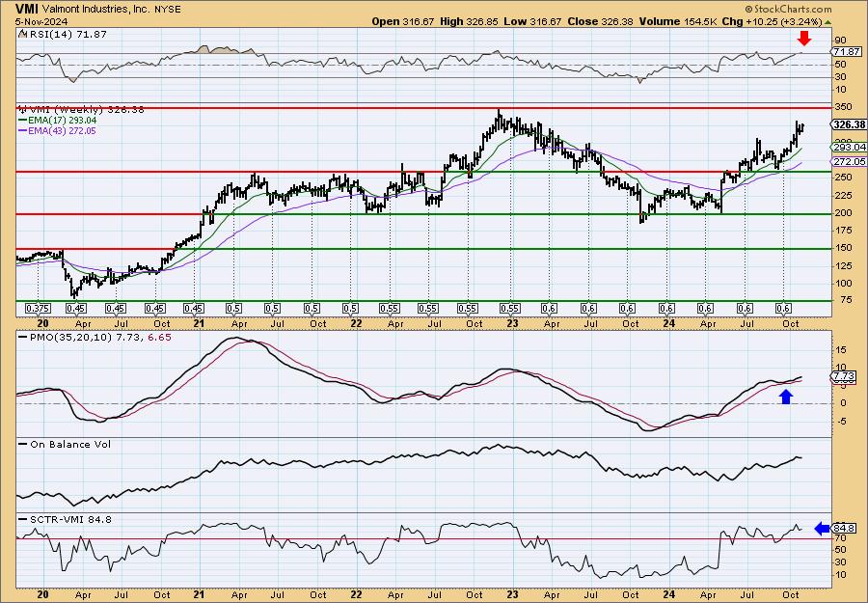The height and width of the screenshot is (603, 868).
Task: Select the Close 326.38 header value
Action: pyautogui.click(x=600, y=21)
